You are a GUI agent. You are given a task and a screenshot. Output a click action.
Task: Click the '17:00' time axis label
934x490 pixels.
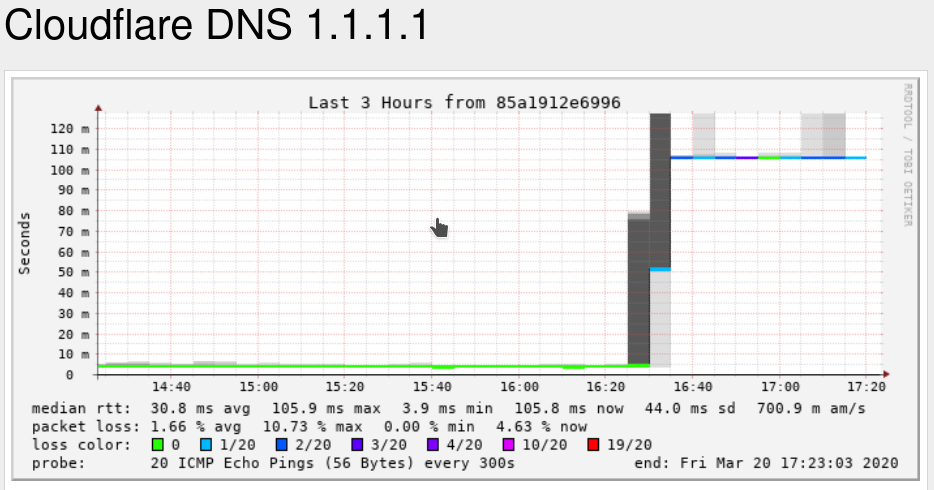[x=780, y=387]
